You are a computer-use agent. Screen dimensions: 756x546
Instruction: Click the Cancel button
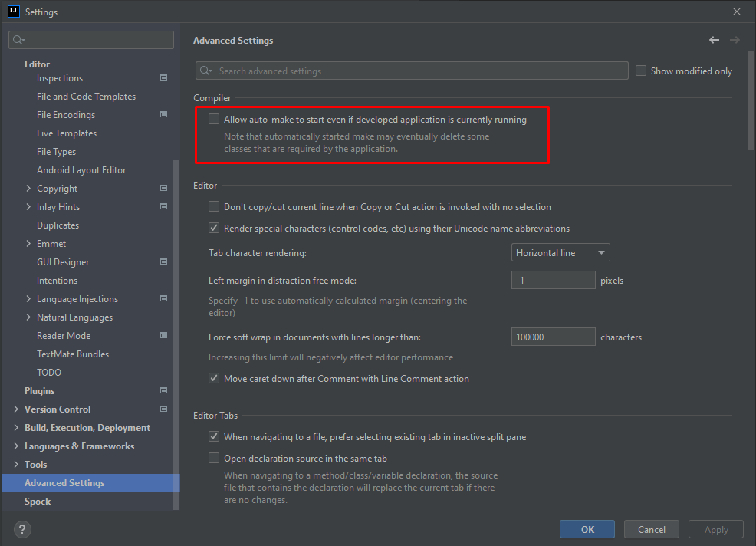click(651, 529)
